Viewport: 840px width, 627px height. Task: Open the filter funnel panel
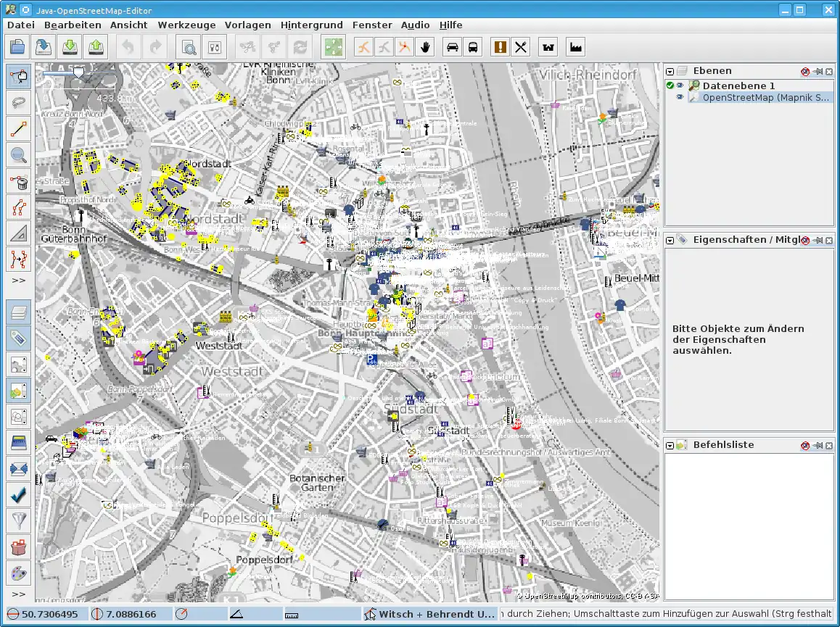(x=19, y=520)
